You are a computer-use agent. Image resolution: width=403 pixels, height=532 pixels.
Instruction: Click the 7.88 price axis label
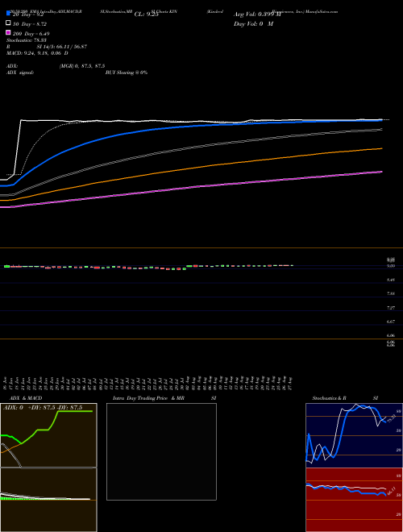390,294
